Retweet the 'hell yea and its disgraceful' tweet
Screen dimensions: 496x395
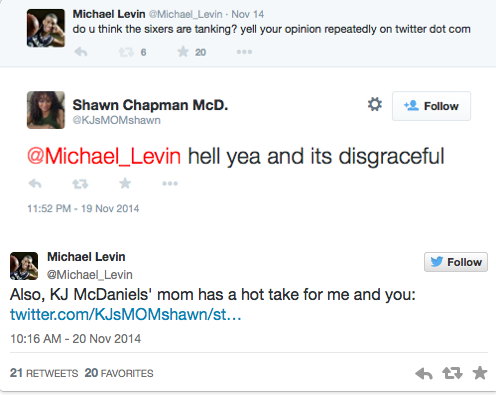click(80, 184)
